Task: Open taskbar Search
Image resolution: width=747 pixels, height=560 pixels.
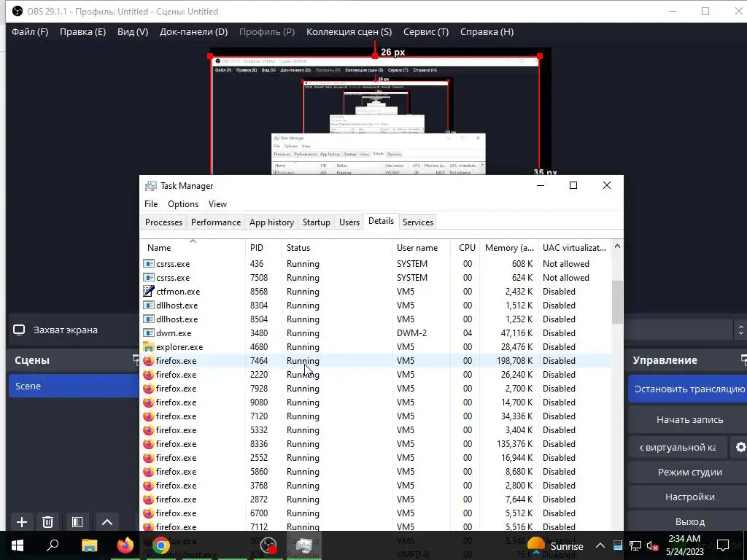Action: (x=53, y=545)
